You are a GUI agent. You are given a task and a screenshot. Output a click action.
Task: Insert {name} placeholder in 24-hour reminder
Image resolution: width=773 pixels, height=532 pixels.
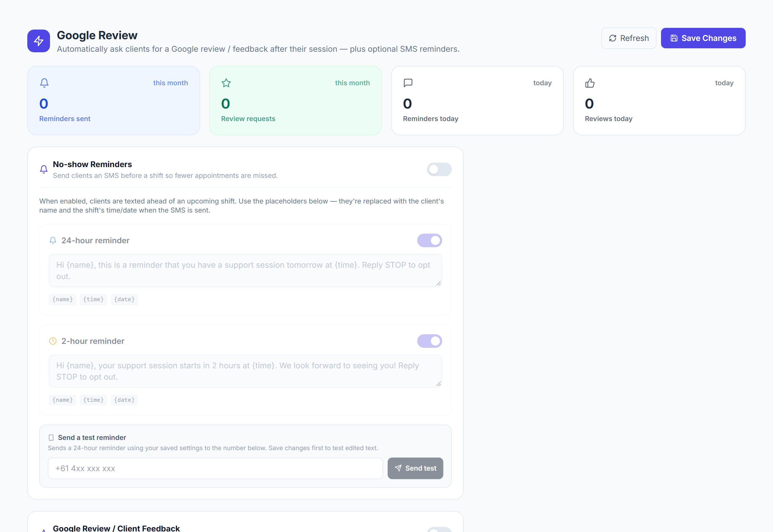63,299
